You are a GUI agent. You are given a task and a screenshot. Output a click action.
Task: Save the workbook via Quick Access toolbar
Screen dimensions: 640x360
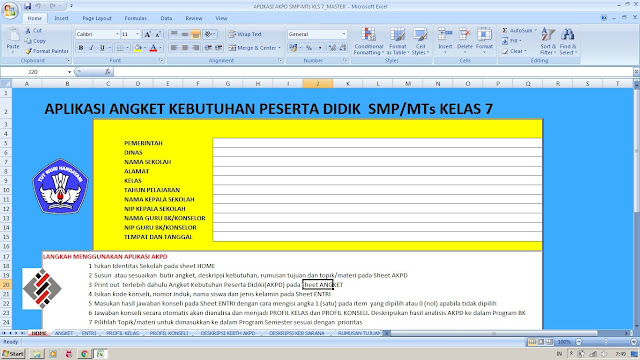tap(27, 6)
